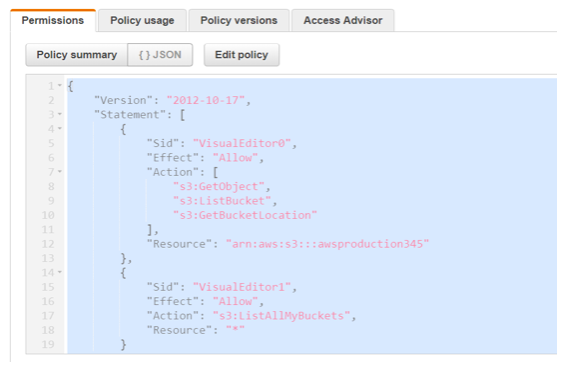Image resolution: width=572 pixels, height=369 pixels.
Task: Click the "s3:GetObject" action text
Action: point(219,186)
